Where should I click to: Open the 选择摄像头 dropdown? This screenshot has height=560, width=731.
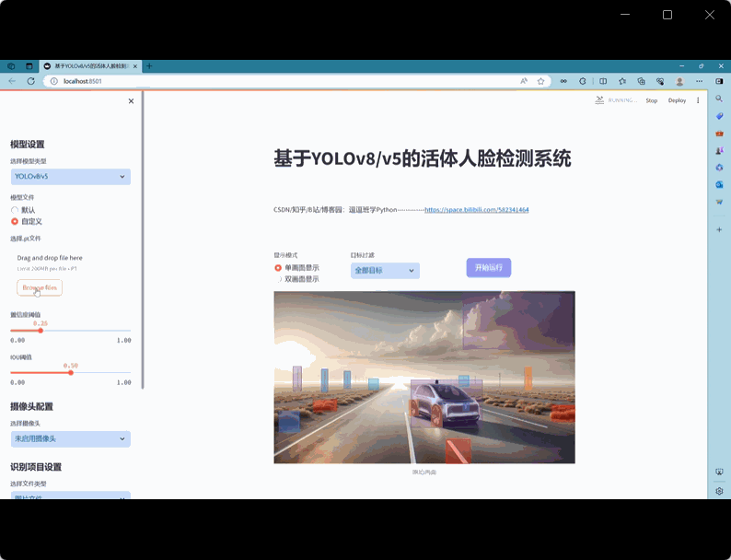[71, 438]
